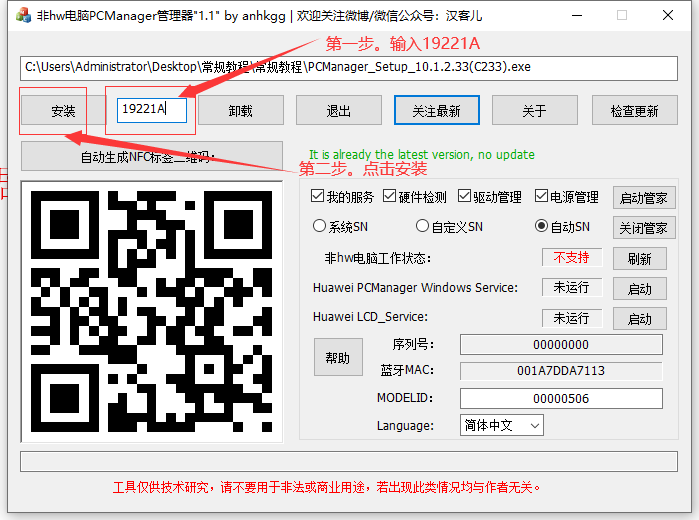Viewport: 699px width, 520px height.
Task: Click the 蓝牙MAC field 001A7DDA7113
Action: pos(561,371)
